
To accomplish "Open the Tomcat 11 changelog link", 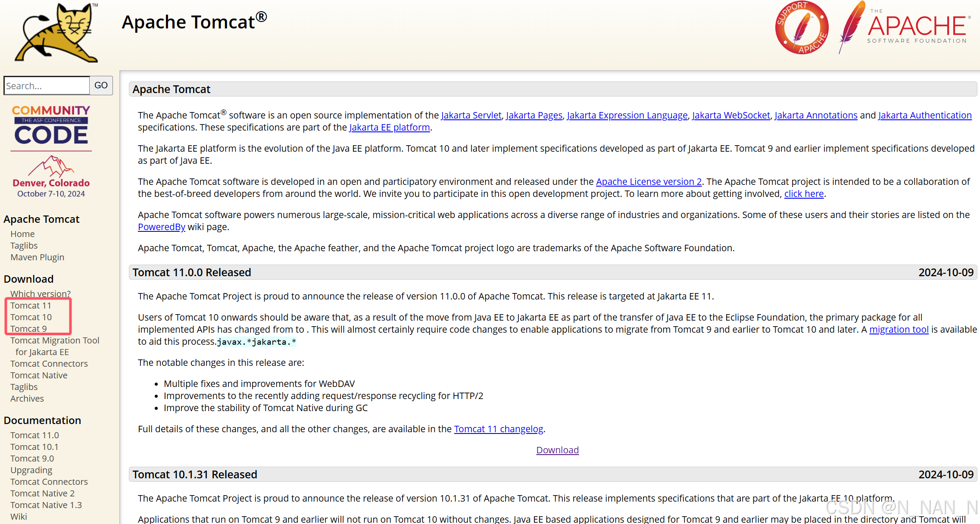I will tap(498, 429).
